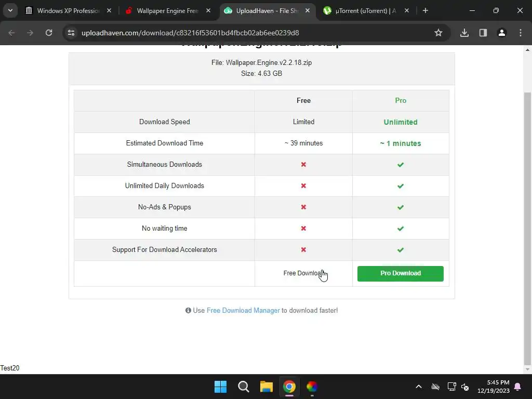Click the scrollbar up arrow
This screenshot has height=399, width=532.
pyautogui.click(x=527, y=50)
